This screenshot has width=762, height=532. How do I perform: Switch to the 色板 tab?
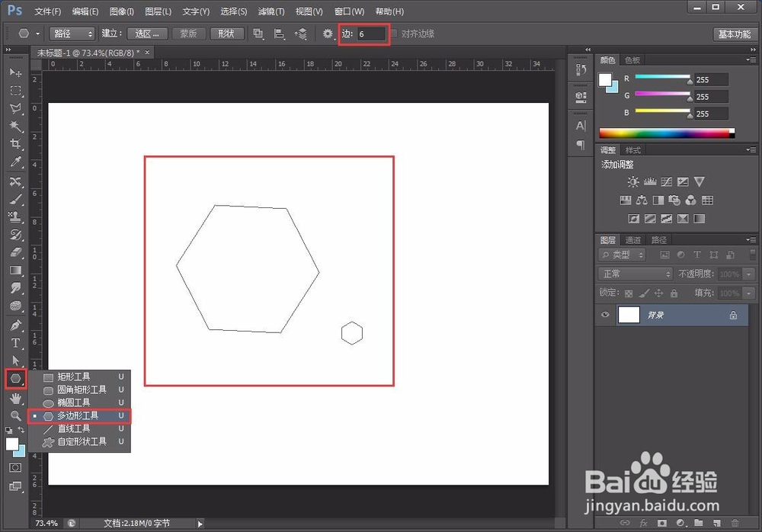click(x=632, y=59)
